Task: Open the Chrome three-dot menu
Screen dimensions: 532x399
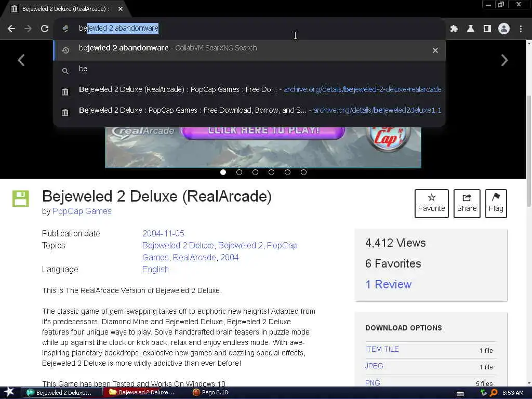Action: [521, 29]
